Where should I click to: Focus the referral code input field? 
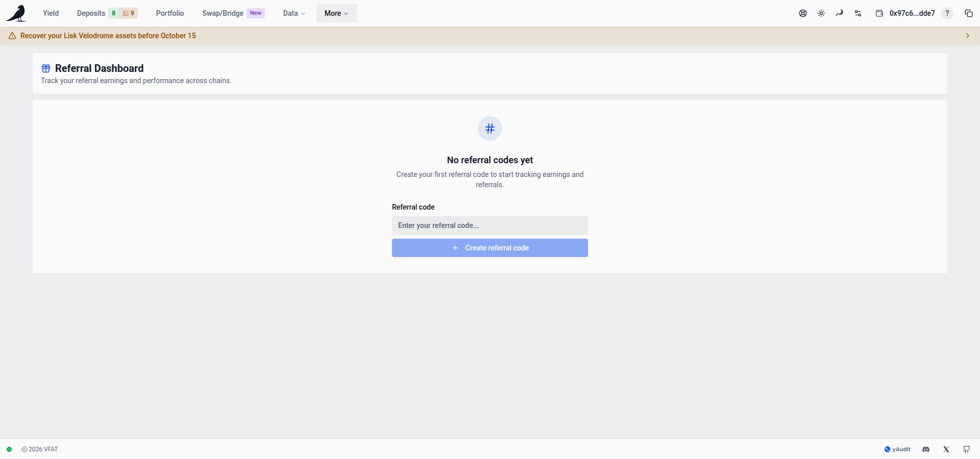(490, 225)
